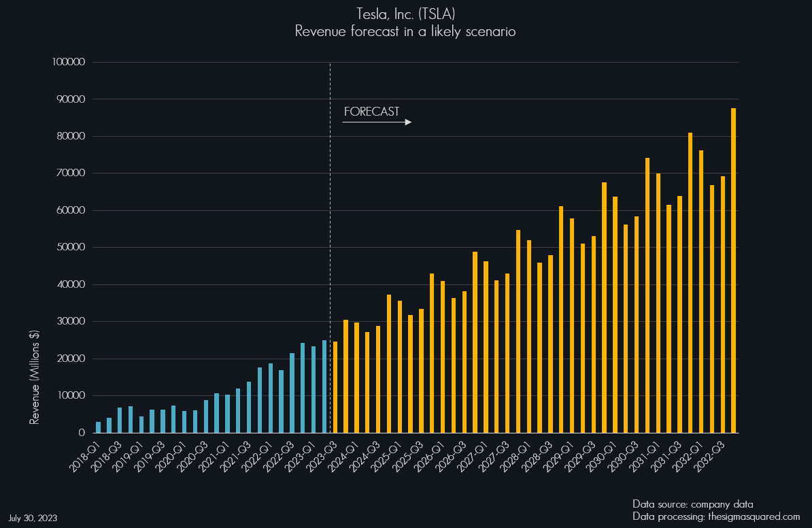Click the 'Data processing: thesigmasquared.com' credit
This screenshot has width=812, height=528.
716,516
